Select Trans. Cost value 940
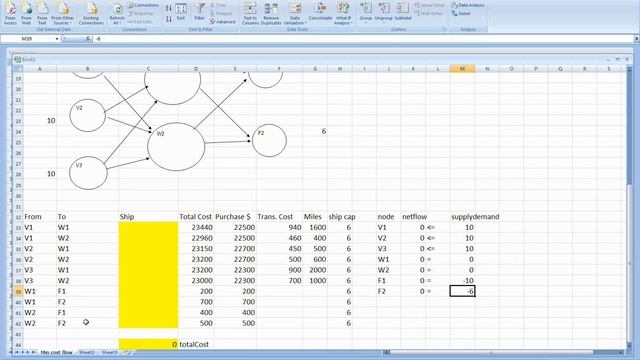 click(279, 227)
